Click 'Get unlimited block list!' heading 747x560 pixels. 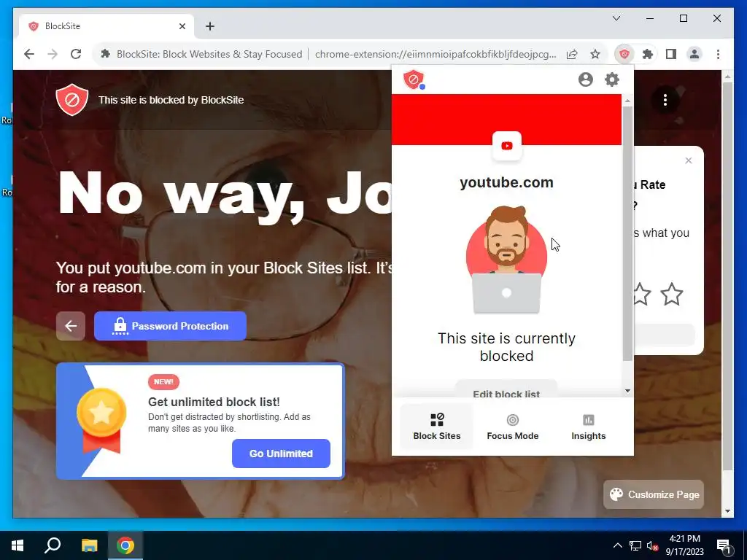[214, 402]
